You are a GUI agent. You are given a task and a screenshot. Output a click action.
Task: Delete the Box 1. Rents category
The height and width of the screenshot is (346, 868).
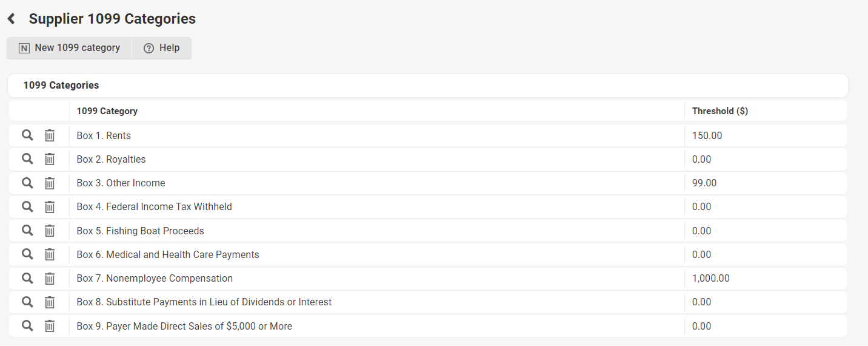point(50,135)
